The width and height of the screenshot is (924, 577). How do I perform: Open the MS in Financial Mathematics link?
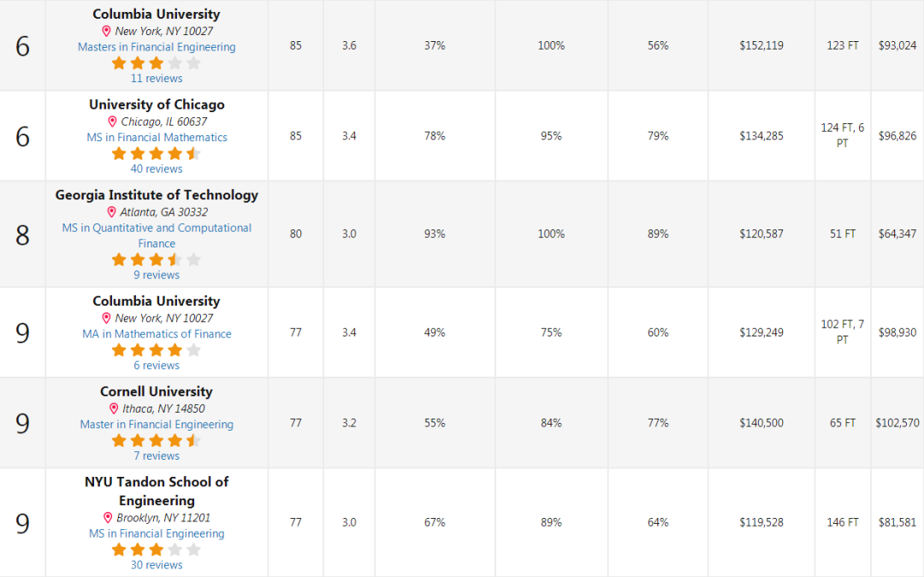click(157, 137)
